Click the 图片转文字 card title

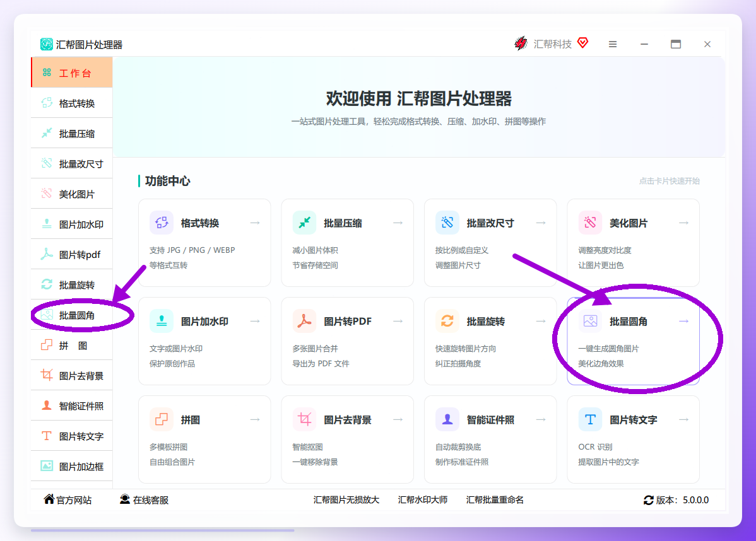point(633,419)
